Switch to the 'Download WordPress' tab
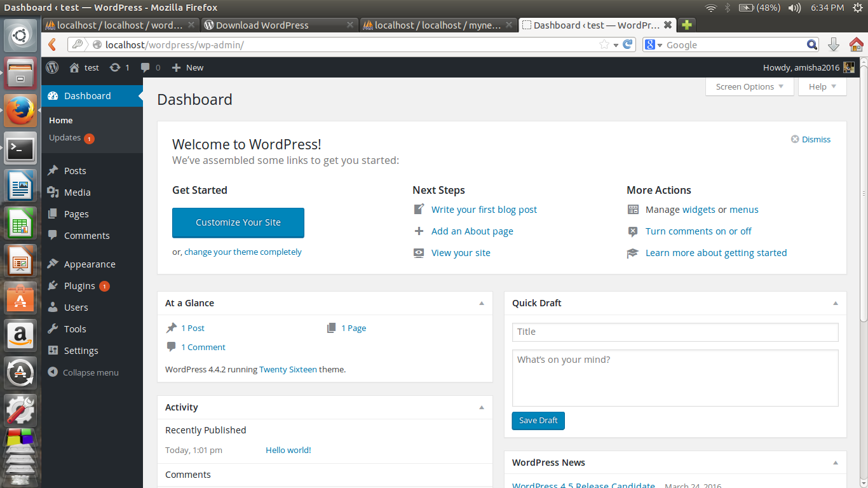868x488 pixels. tap(280, 25)
